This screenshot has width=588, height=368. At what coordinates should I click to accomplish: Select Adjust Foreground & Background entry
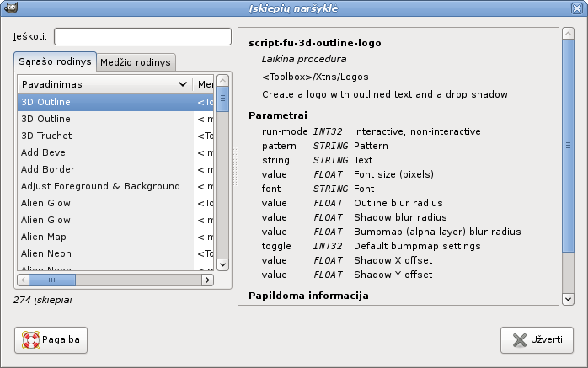[100, 186]
